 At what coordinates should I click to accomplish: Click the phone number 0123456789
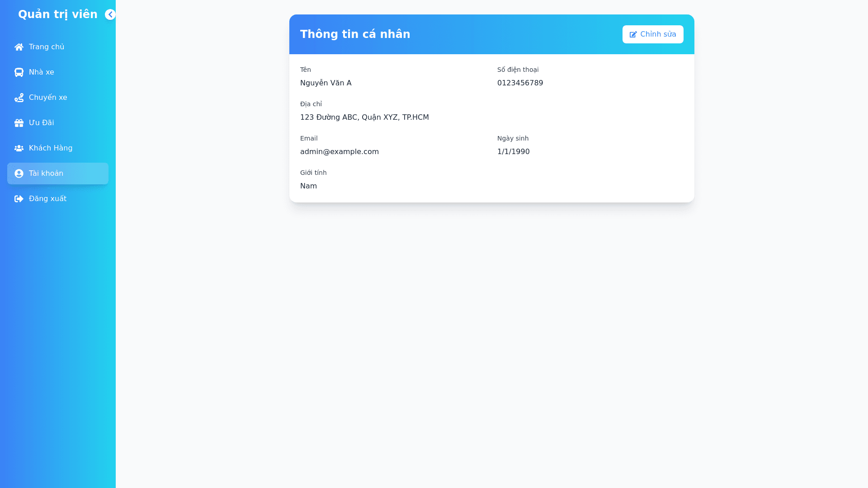(520, 83)
